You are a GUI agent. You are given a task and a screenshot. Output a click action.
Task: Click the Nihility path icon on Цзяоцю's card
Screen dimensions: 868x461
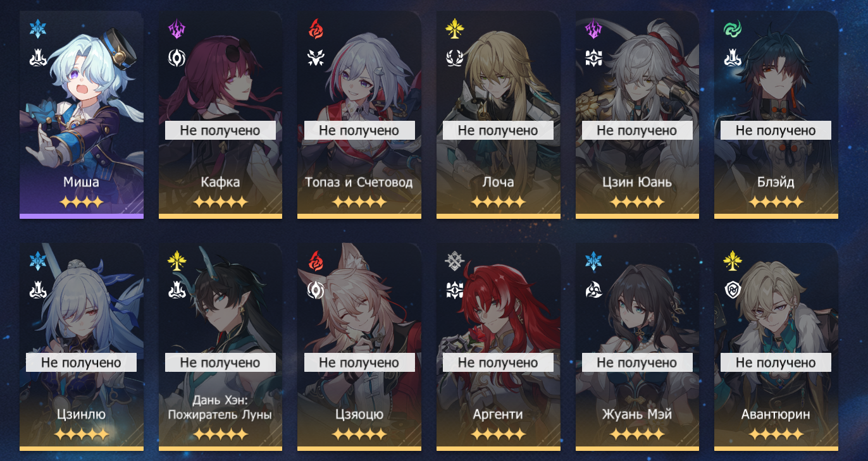315,290
